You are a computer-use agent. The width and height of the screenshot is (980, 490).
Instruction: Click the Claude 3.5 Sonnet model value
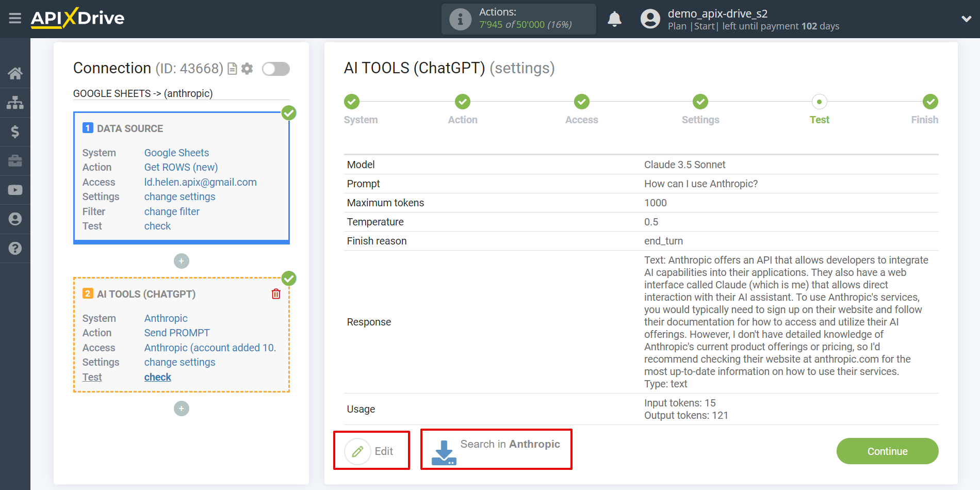[x=684, y=165]
